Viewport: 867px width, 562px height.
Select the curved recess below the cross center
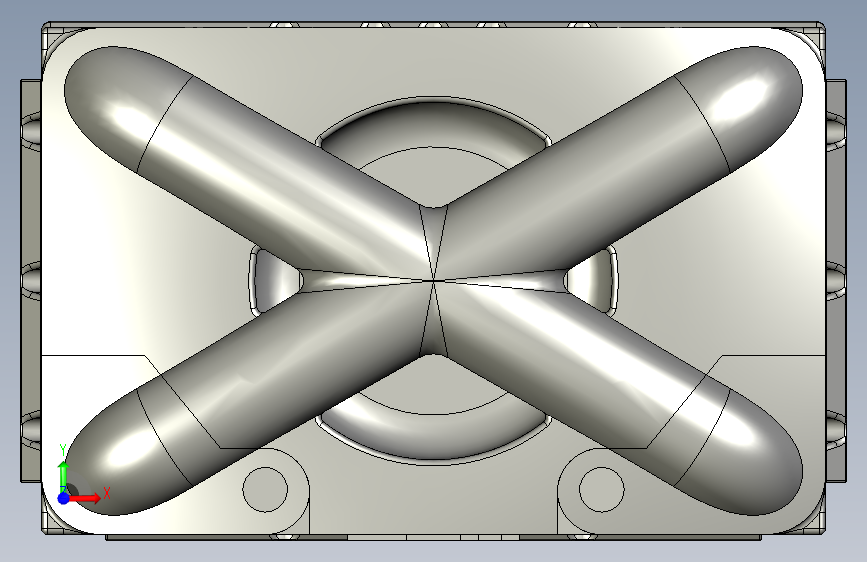[434, 437]
